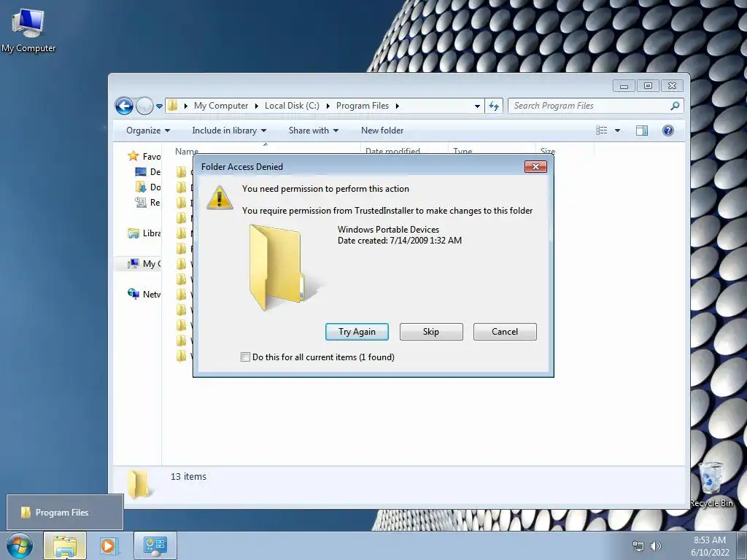The width and height of the screenshot is (747, 560).
Task: Click the Show desktop strip
Action: point(742,546)
